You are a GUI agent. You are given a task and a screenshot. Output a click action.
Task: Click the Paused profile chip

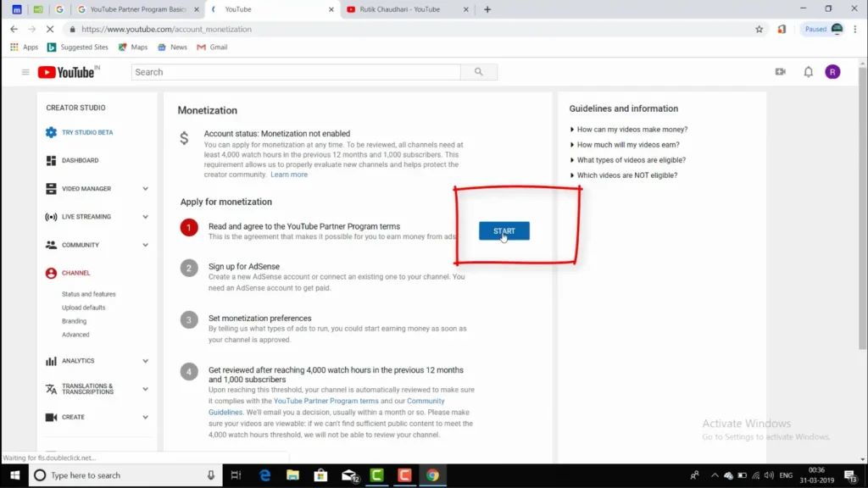[824, 30]
